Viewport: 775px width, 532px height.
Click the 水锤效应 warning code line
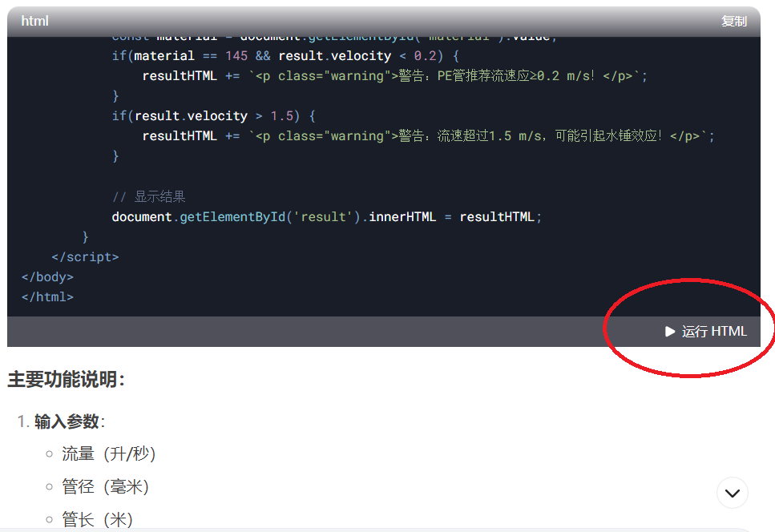pos(428,136)
